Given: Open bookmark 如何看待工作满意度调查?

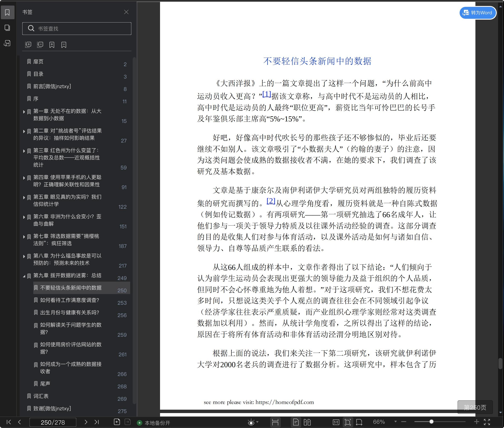Looking at the screenshot, I should 70,300.
